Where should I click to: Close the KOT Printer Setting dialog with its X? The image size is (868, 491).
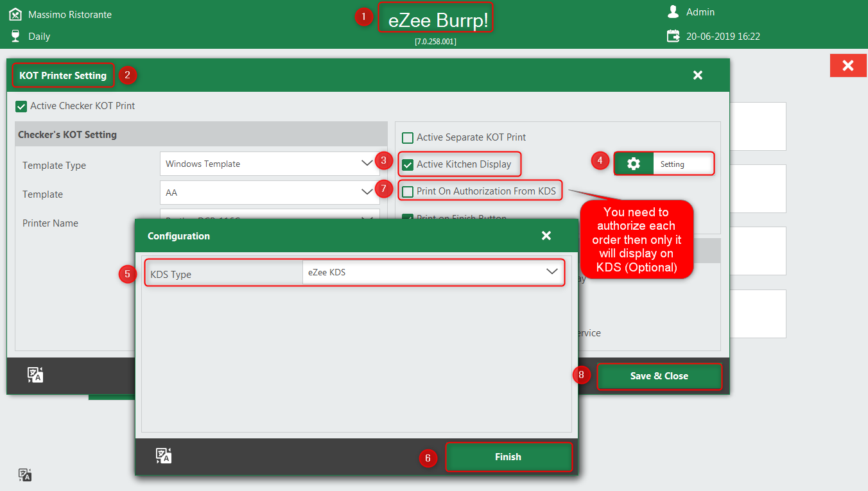click(x=698, y=75)
